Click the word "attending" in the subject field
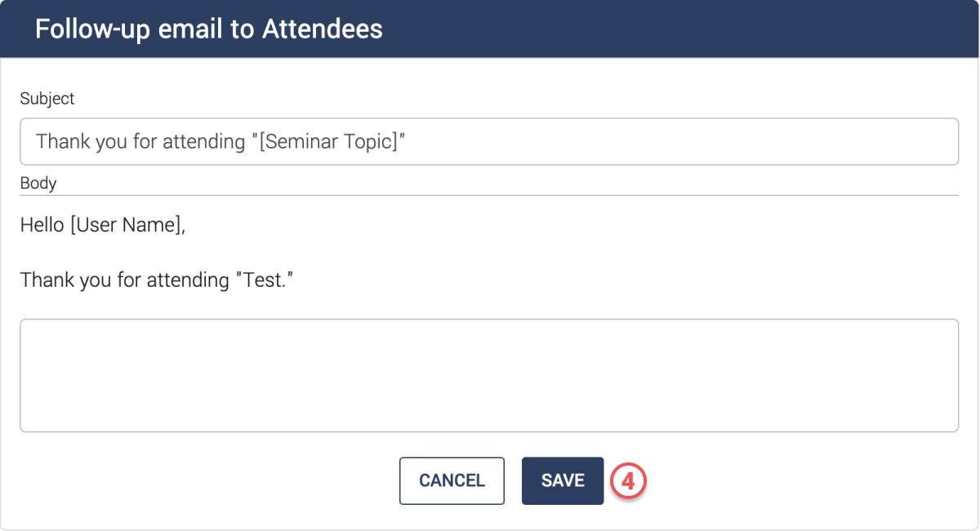This screenshot has height=531, width=980. coord(203,141)
